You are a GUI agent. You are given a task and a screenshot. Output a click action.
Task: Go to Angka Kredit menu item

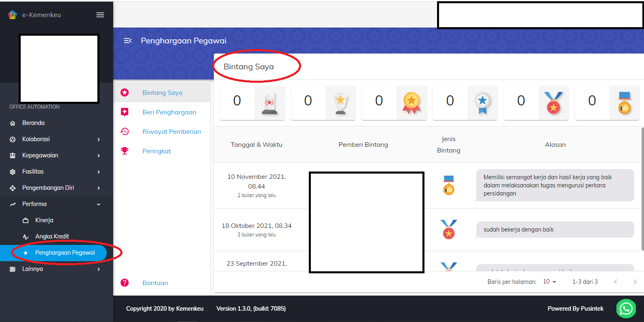point(52,236)
